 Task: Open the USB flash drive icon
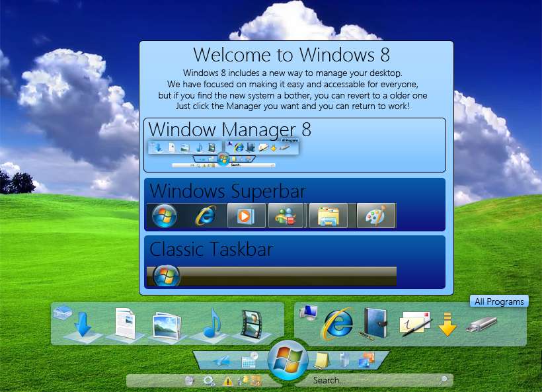pyautogui.click(x=481, y=325)
